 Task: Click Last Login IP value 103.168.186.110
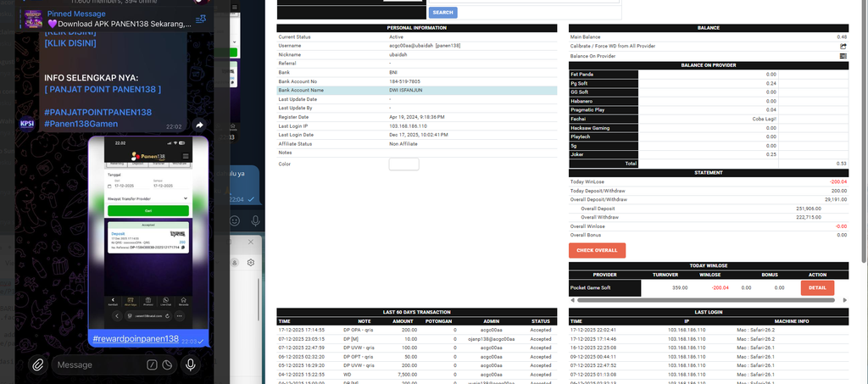click(x=408, y=126)
